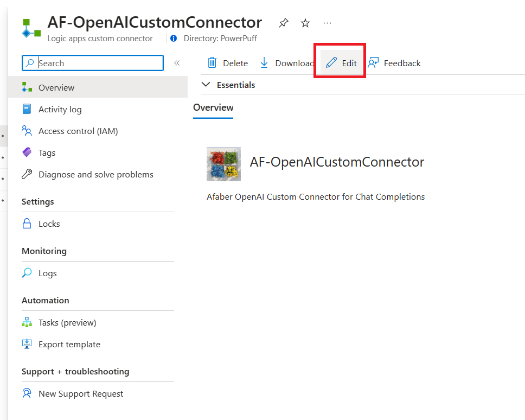Open Locks under Settings
Viewport: 525px width, 420px height.
49,224
